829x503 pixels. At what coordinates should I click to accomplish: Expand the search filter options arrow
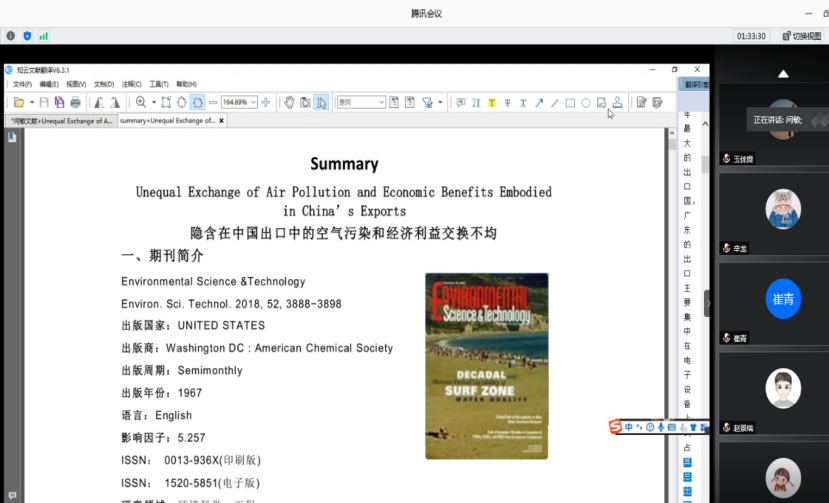pos(440,102)
